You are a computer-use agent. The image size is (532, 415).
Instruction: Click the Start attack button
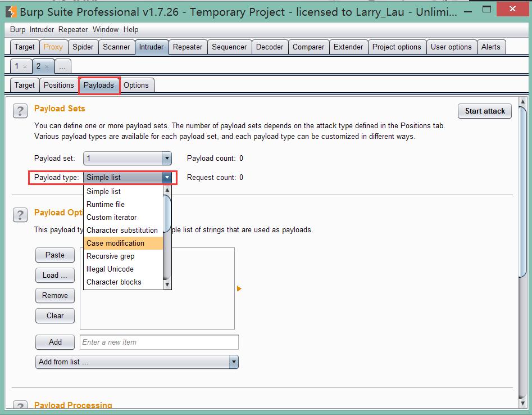coord(485,111)
